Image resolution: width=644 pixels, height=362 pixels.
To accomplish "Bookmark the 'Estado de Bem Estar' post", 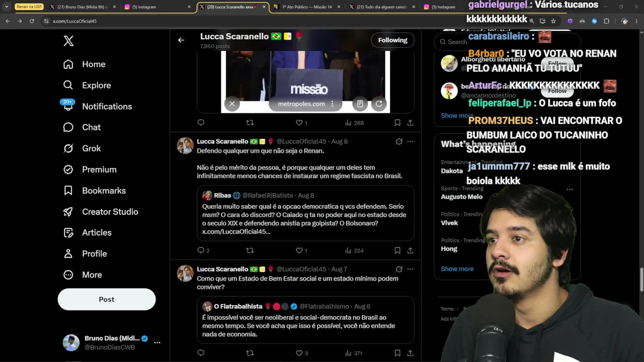I will pyautogui.click(x=397, y=353).
